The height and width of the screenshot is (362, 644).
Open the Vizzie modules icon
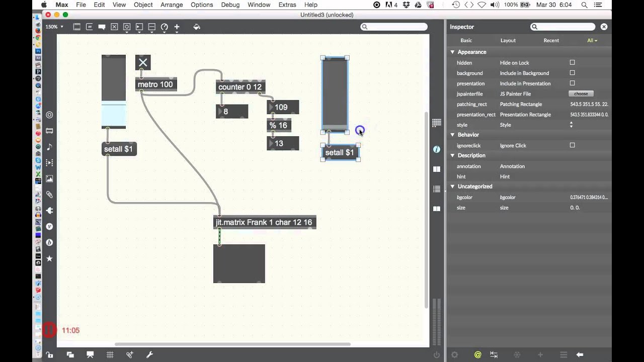(x=49, y=226)
